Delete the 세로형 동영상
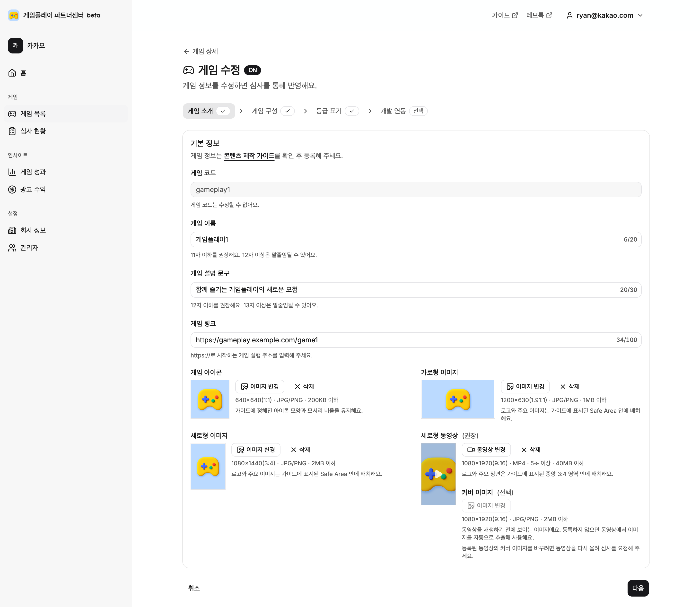This screenshot has width=700, height=607. [x=531, y=450]
